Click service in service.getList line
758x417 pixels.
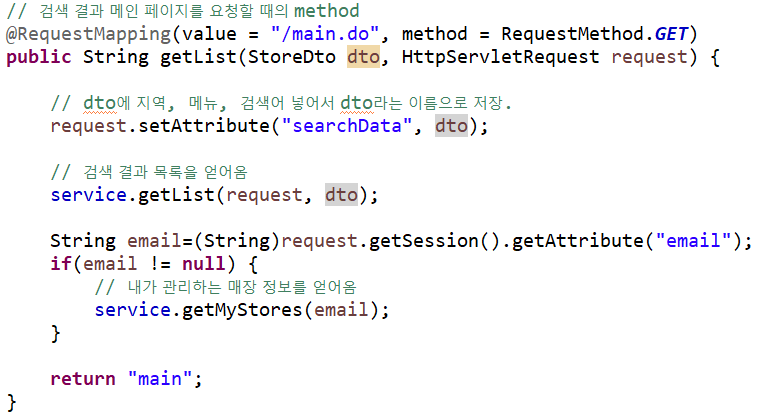click(88, 195)
